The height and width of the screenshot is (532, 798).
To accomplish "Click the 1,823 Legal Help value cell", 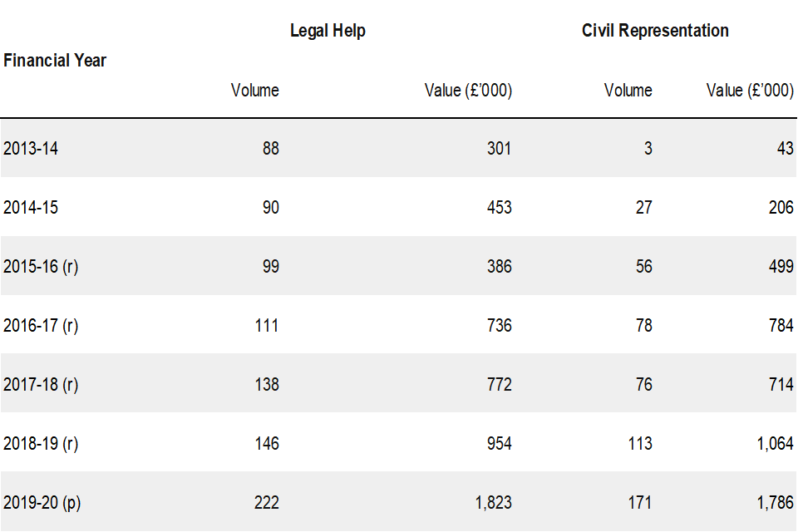I will [x=493, y=503].
